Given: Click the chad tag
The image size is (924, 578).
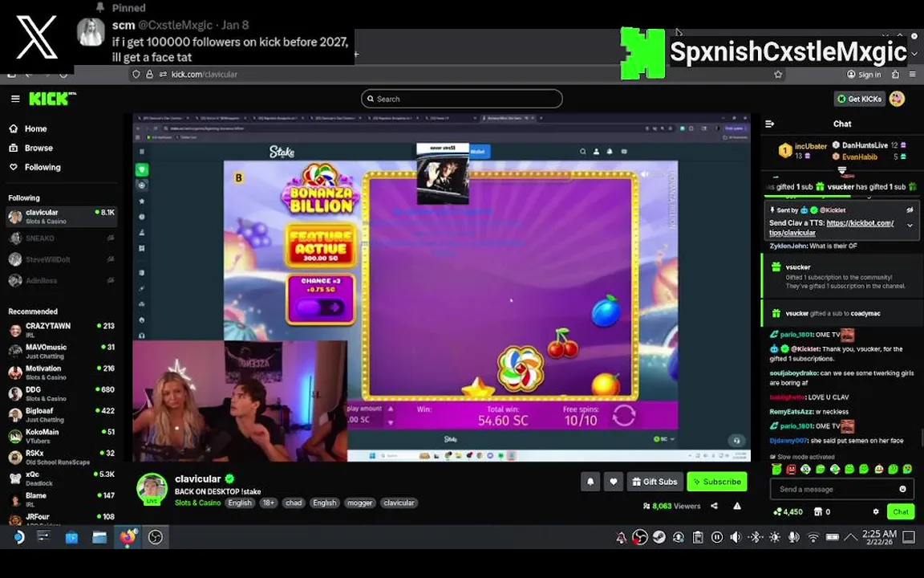Looking at the screenshot, I should click(x=294, y=503).
